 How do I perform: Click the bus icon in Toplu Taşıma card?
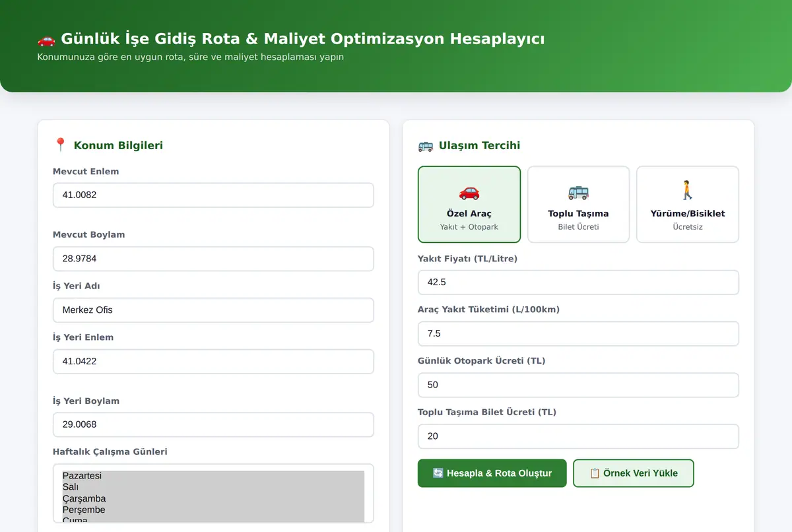[578, 192]
